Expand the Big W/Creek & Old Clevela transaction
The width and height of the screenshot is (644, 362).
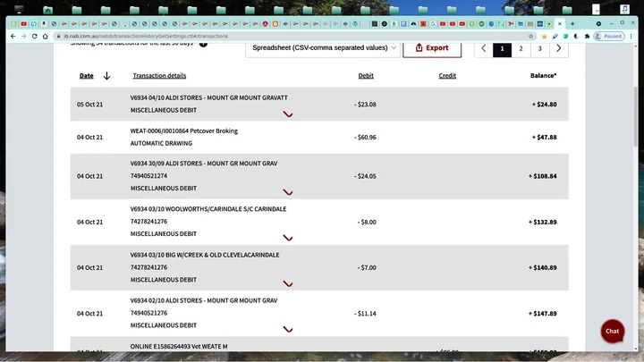point(288,283)
